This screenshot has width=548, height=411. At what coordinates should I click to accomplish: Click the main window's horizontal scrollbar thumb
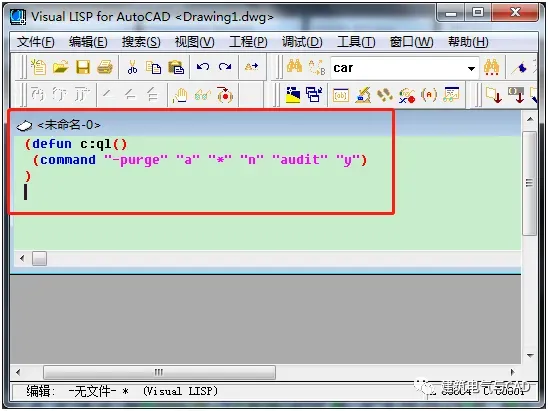coord(159,372)
